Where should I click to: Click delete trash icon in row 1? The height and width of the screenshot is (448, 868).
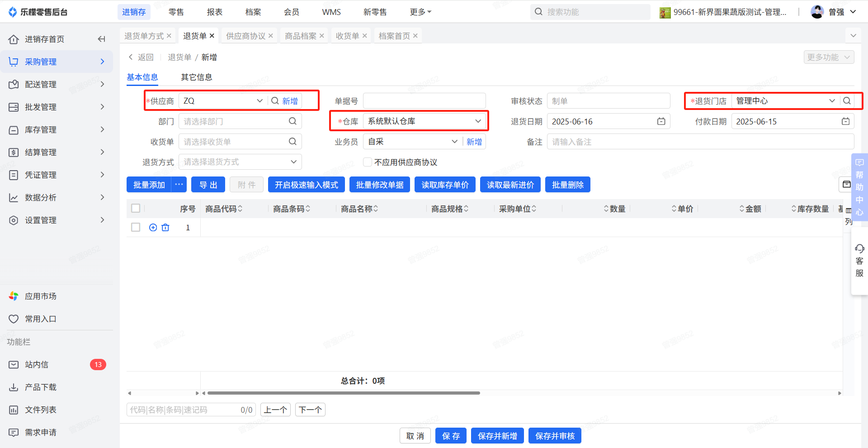pyautogui.click(x=165, y=228)
